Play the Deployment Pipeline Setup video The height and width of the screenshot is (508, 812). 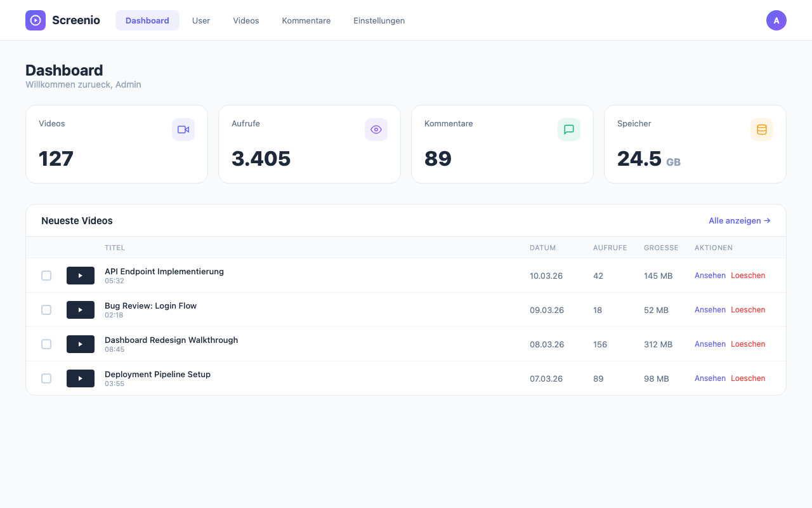click(81, 378)
